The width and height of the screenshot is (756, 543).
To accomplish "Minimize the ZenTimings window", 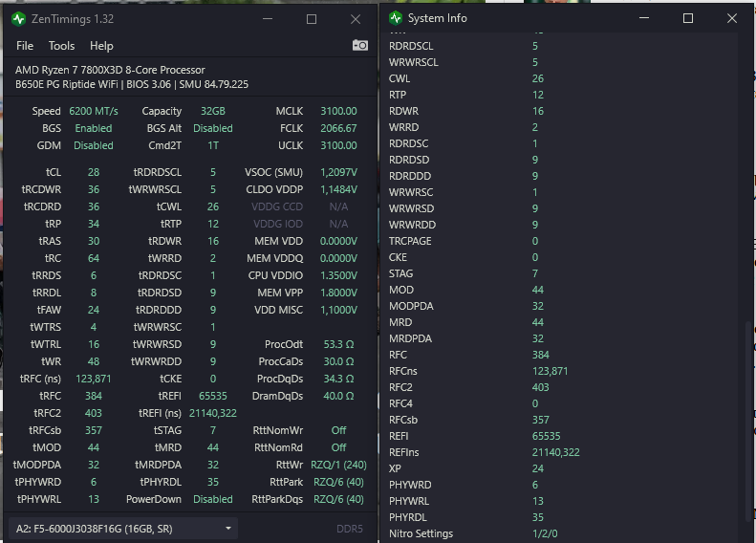I will tap(268, 19).
